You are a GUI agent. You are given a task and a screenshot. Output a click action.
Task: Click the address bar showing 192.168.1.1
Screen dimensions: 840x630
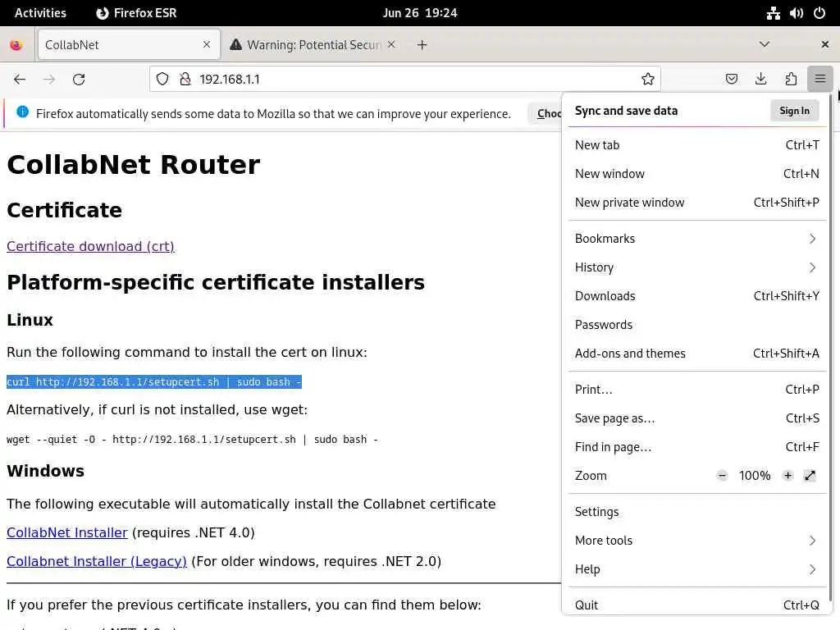click(404, 80)
